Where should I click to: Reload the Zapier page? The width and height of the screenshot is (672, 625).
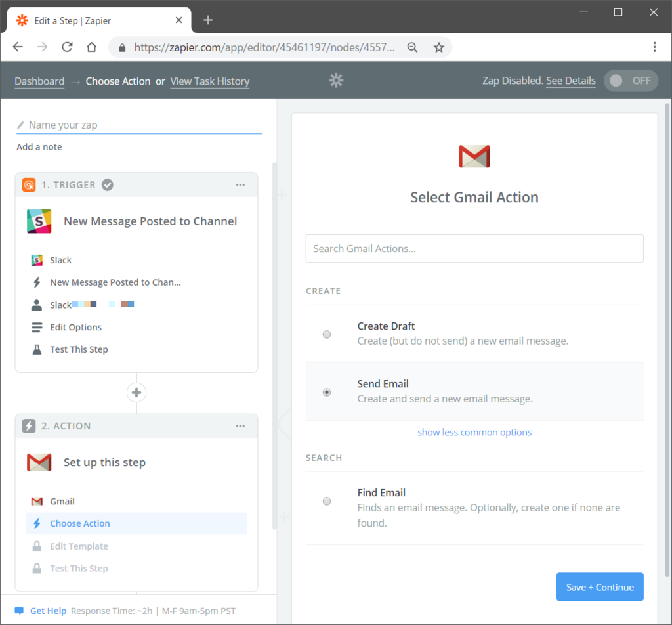(x=68, y=47)
